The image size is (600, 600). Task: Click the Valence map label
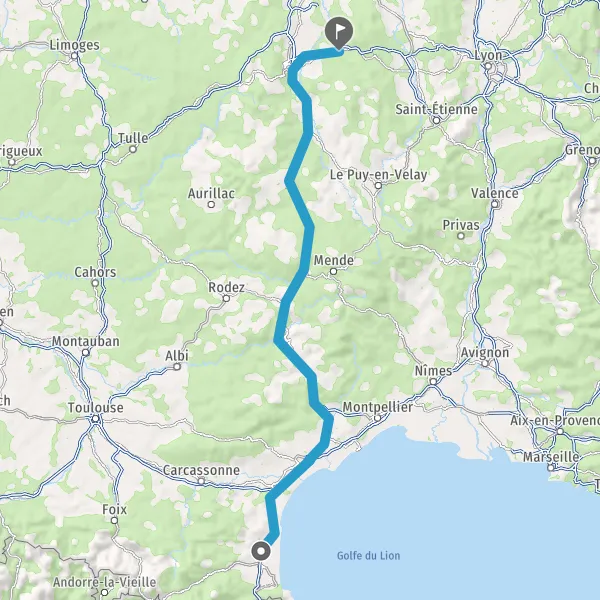pyautogui.click(x=495, y=193)
